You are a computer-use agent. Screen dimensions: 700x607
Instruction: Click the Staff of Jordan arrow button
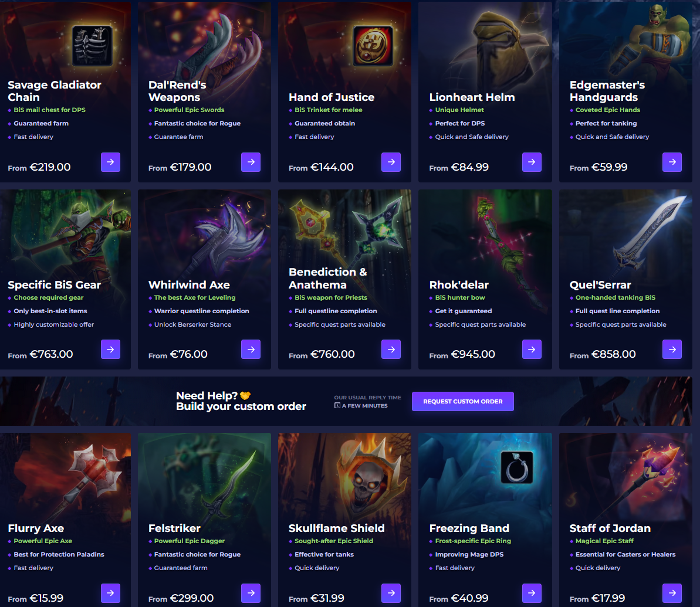pos(672,593)
